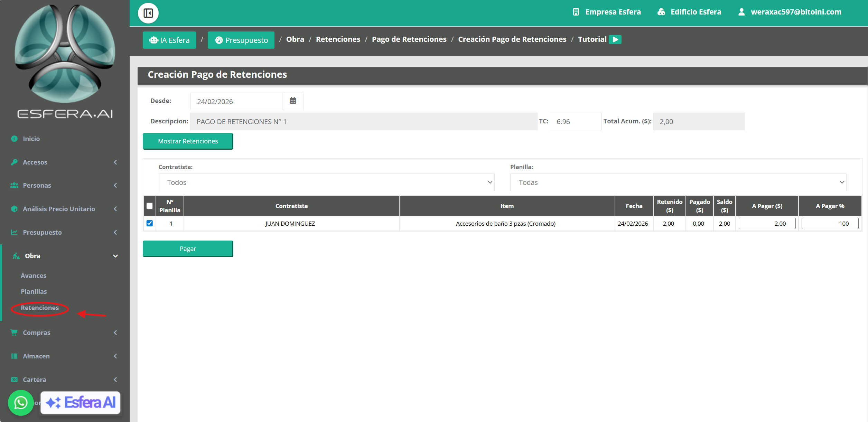868x422 pixels.
Task: Expand the Accesos menu chevron
Action: [x=115, y=162]
